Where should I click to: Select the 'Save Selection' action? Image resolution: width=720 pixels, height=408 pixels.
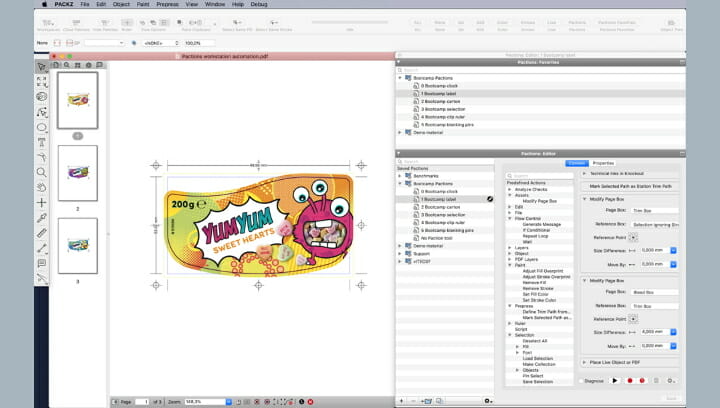coord(537,381)
